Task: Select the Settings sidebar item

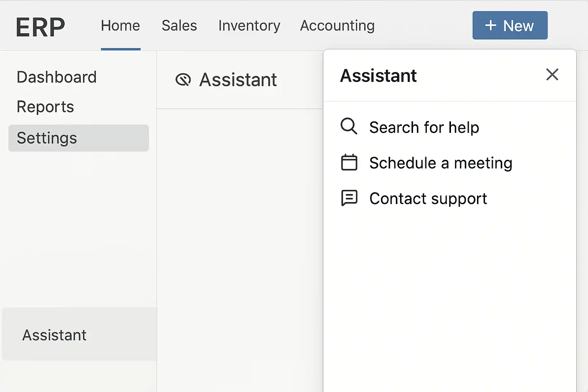Action: pos(47,138)
